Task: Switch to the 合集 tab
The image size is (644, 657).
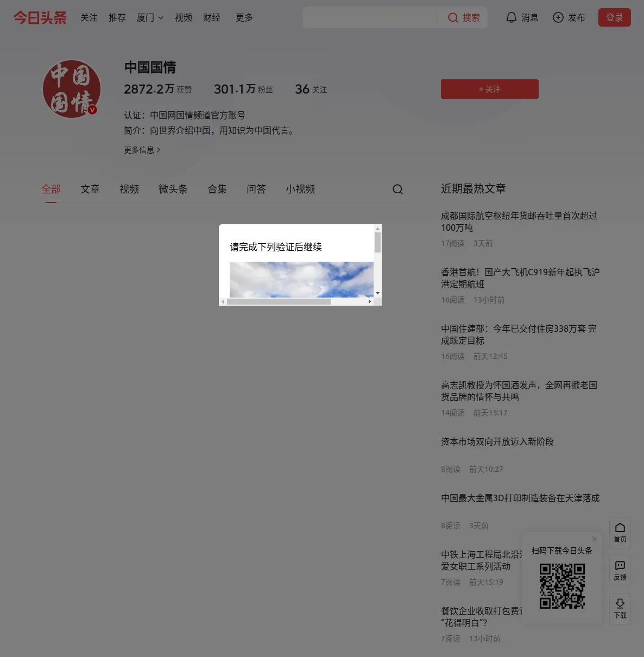Action: pos(217,189)
